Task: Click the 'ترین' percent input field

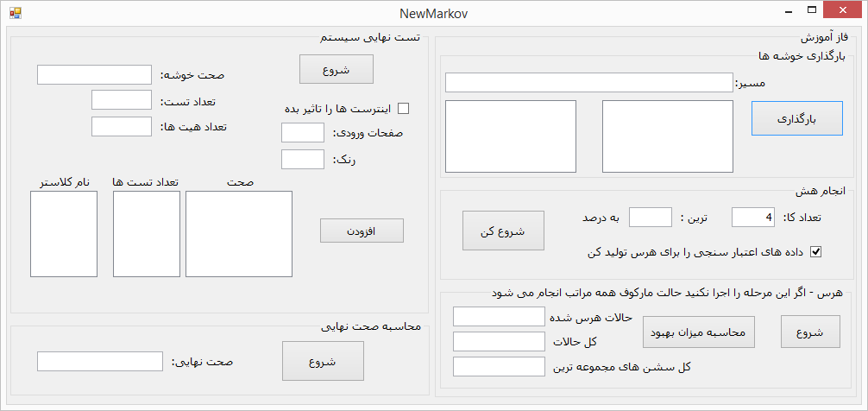Action: coord(650,218)
